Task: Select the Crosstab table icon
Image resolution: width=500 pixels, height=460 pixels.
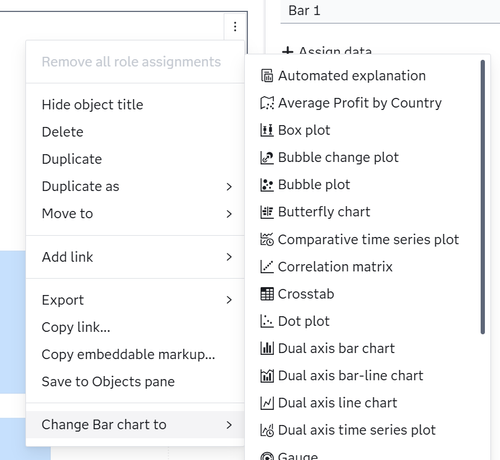Action: (267, 294)
